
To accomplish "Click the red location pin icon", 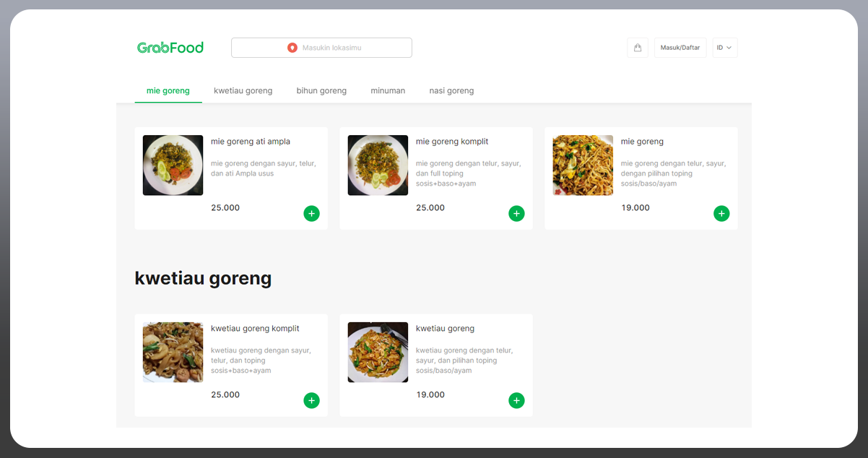I will (x=292, y=48).
